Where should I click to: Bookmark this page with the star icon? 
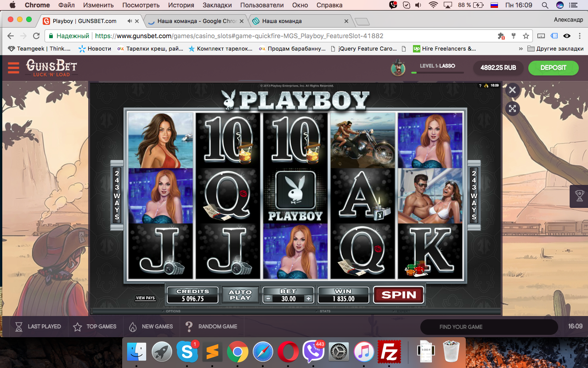pyautogui.click(x=526, y=36)
